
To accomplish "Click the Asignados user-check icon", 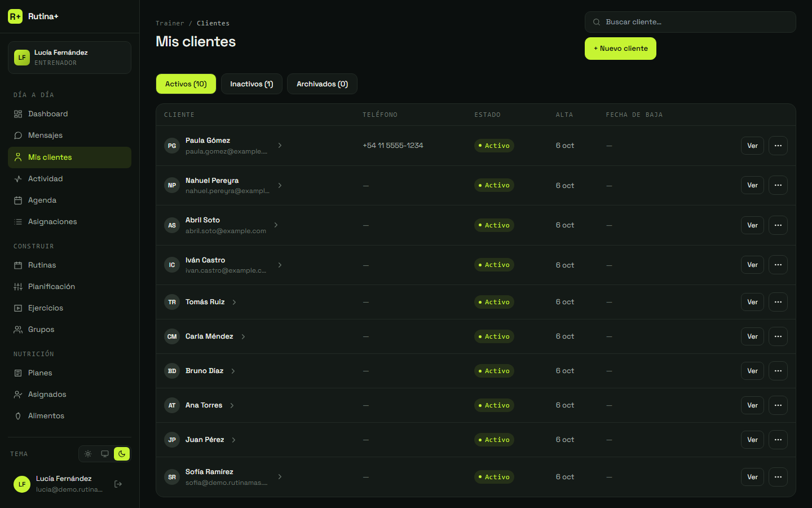I will [18, 395].
